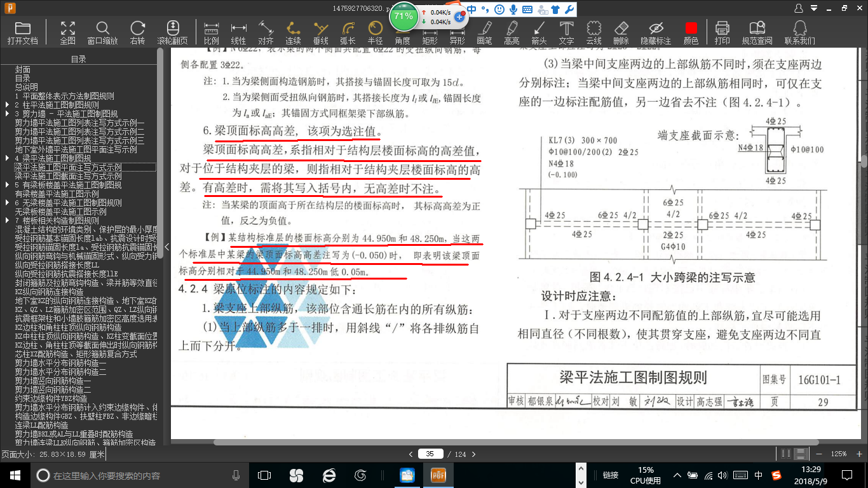Open 约束边缘构件YBZ构造 entry
Image resolution: width=868 pixels, height=488 pixels.
pyautogui.click(x=51, y=398)
